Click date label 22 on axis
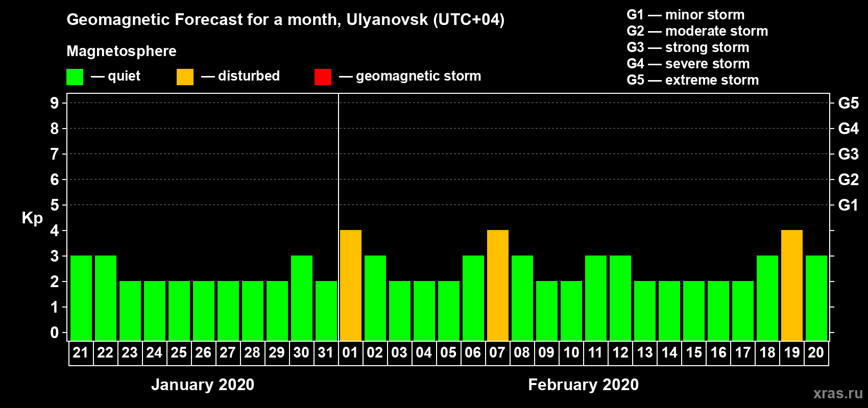The image size is (868, 408). [105, 353]
